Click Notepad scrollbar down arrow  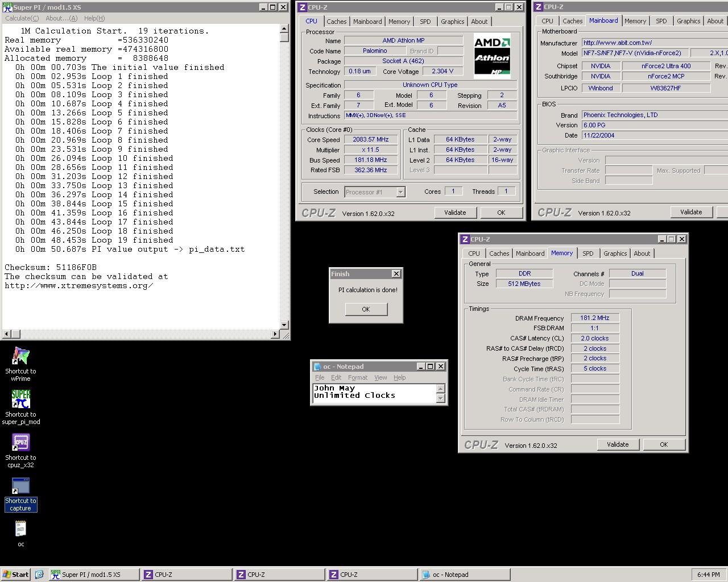(x=440, y=398)
